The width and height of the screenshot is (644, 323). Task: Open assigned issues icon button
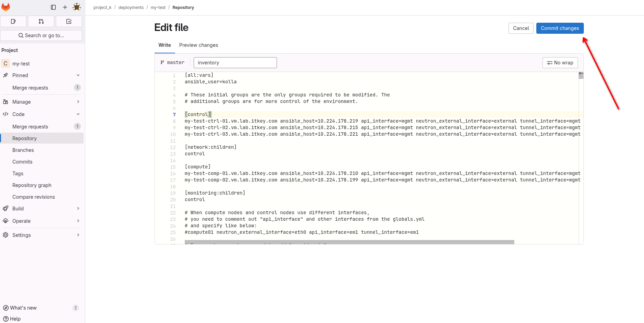tap(13, 21)
